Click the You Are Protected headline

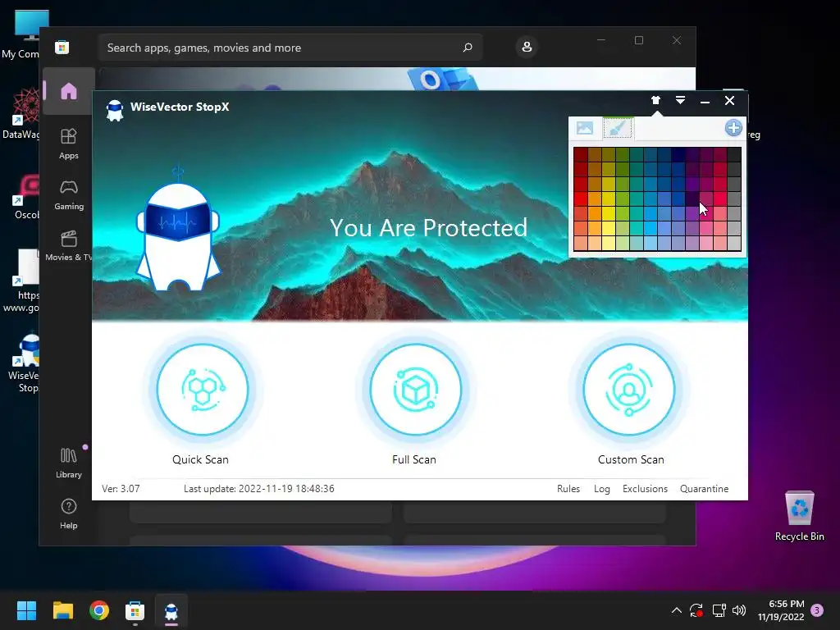428,228
